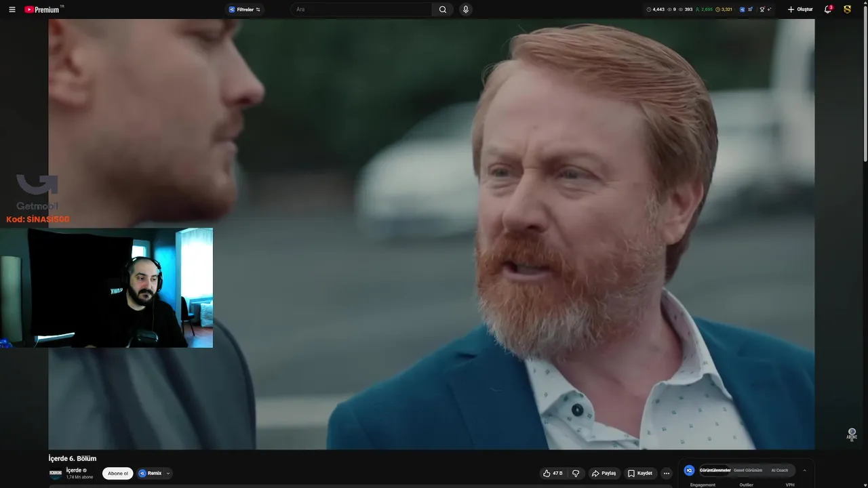
Task: Focus the Ara search field
Action: point(363,9)
